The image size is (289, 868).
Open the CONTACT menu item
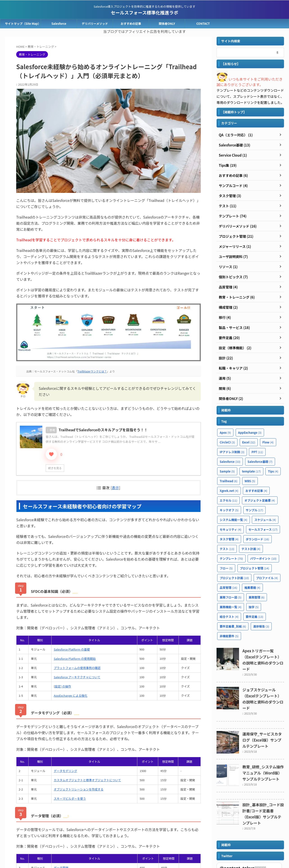tap(203, 24)
